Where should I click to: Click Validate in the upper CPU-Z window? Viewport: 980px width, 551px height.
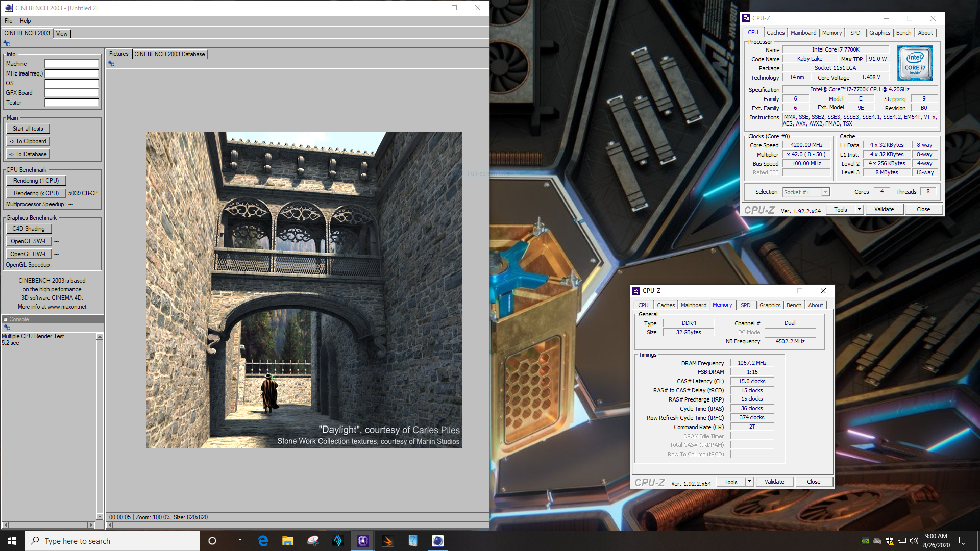(884, 209)
